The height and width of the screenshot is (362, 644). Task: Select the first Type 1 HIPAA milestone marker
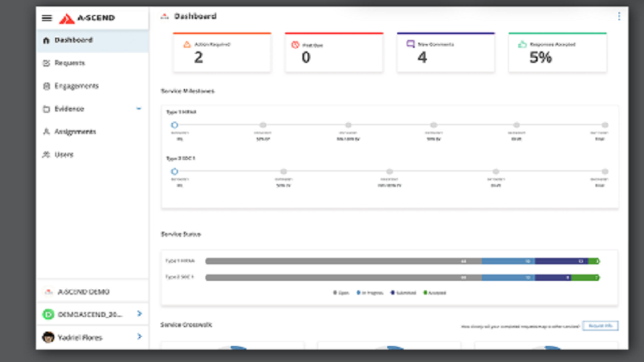(174, 125)
